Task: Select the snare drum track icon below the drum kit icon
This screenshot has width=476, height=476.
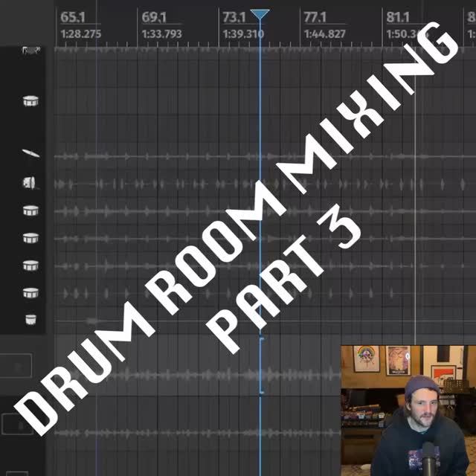Action: (30, 101)
